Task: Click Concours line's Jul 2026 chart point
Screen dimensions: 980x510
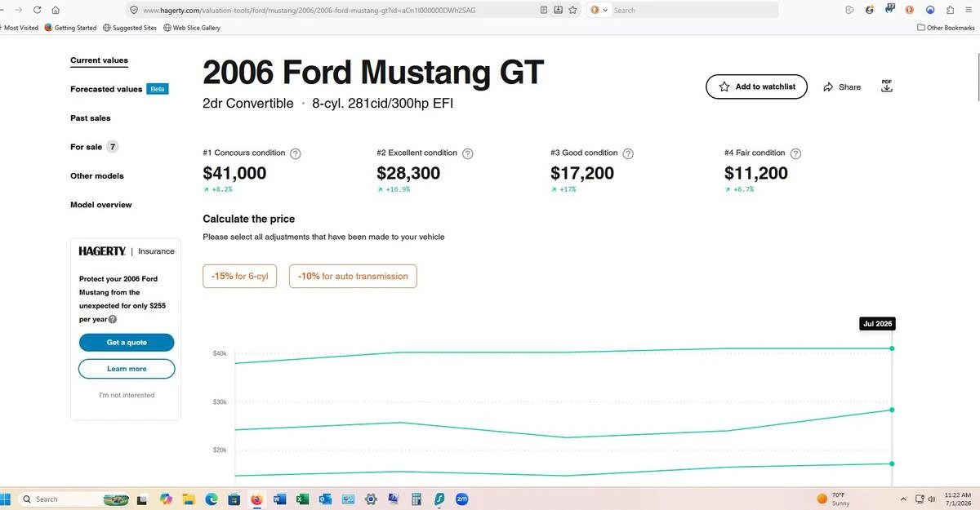Action: [892, 348]
